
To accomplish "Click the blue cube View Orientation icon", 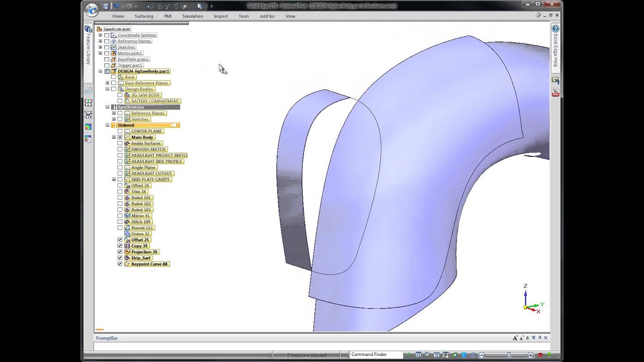I will (464, 355).
